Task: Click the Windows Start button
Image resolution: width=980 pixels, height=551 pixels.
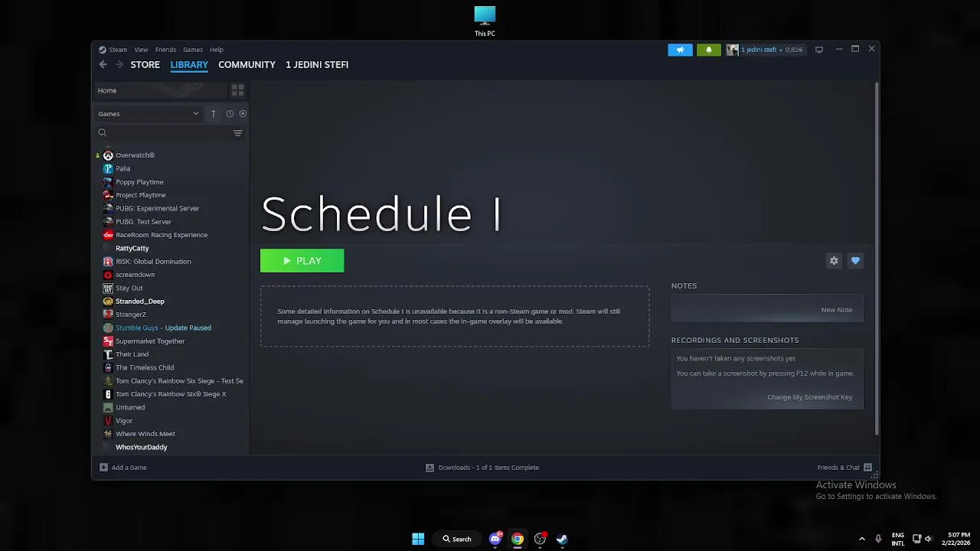Action: [x=418, y=539]
